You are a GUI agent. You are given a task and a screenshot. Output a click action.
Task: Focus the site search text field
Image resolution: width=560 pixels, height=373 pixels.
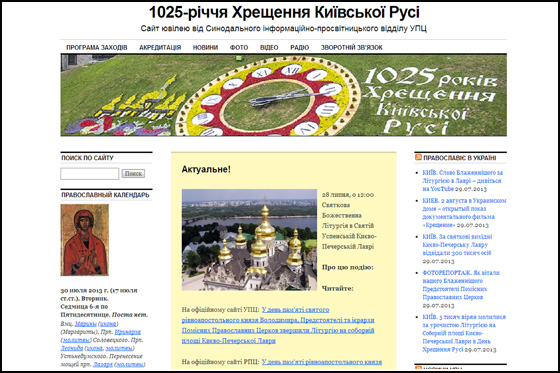(x=90, y=174)
